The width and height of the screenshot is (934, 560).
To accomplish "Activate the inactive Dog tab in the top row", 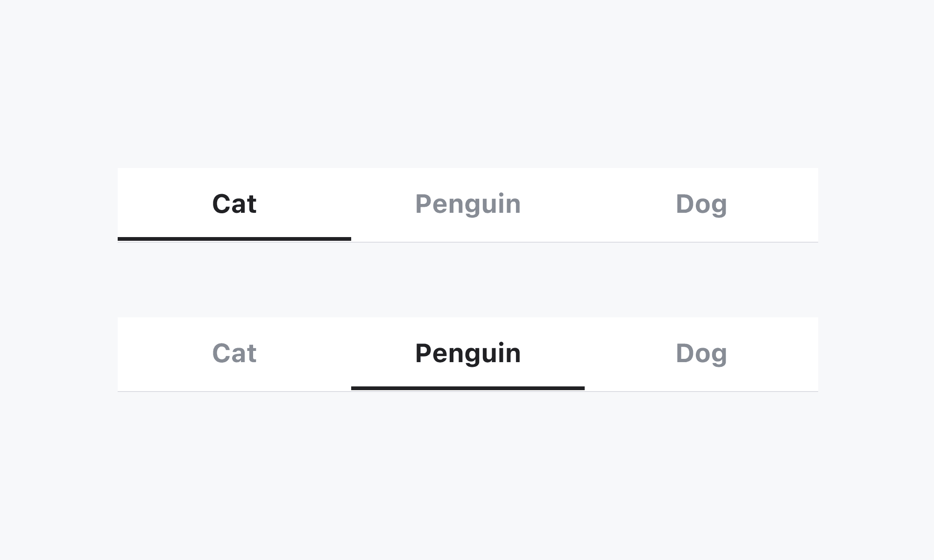I will tap(701, 204).
